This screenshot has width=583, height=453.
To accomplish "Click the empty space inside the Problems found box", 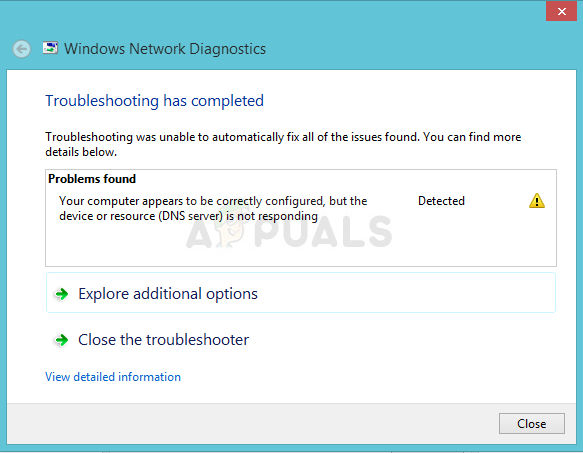I will (x=409, y=245).
